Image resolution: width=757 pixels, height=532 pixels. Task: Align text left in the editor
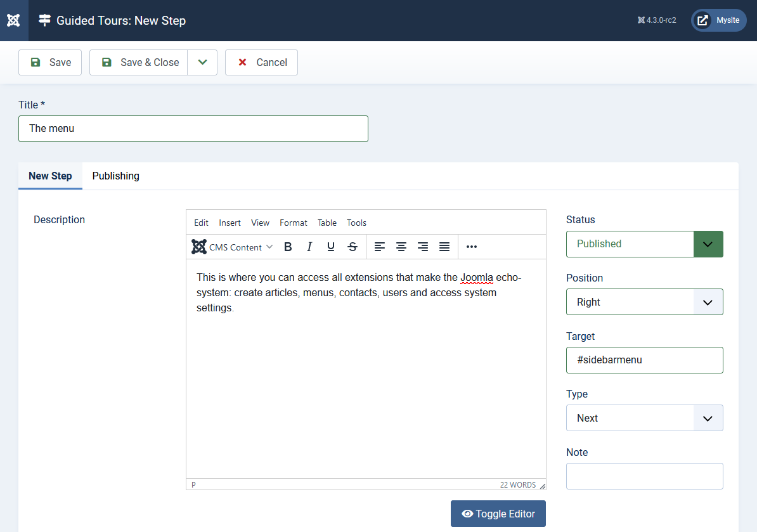tap(380, 247)
